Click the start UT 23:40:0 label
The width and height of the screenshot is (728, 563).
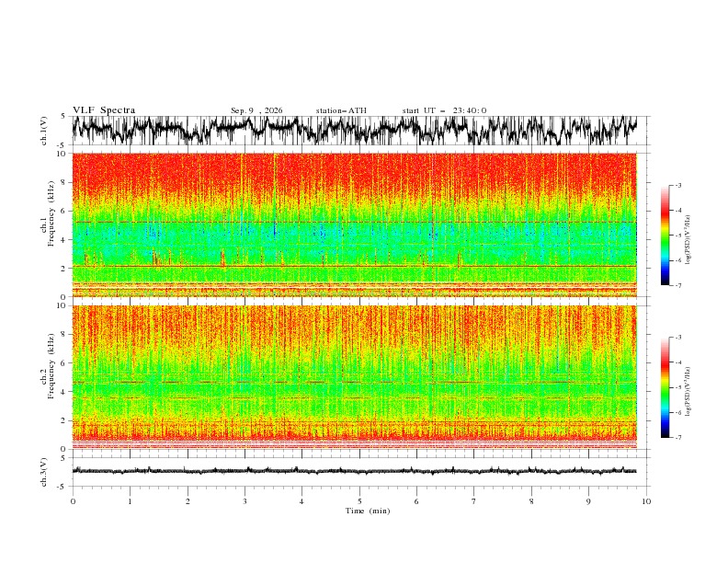(444, 110)
